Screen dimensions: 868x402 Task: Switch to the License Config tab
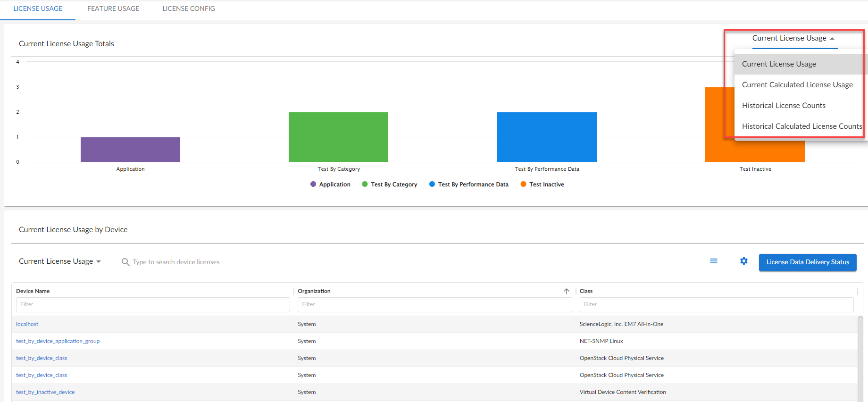(x=189, y=8)
